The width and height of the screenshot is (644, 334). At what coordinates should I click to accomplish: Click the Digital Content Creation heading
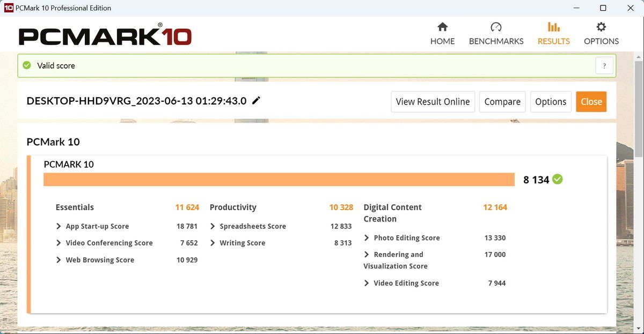pyautogui.click(x=392, y=213)
